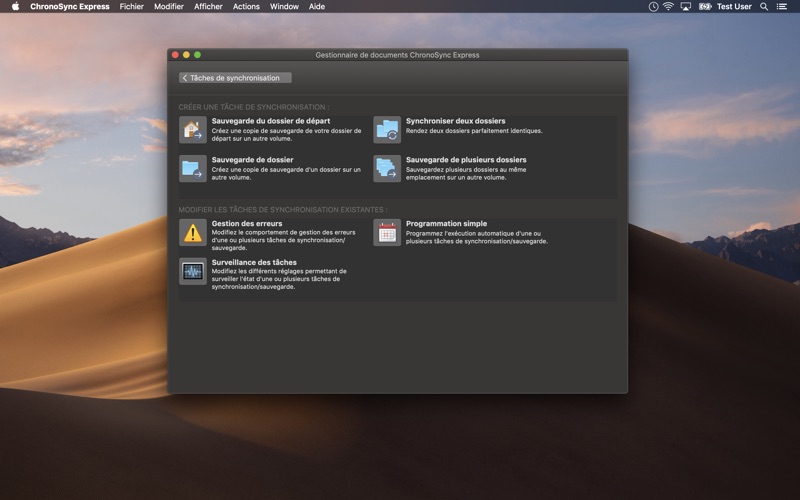Open the ChronoSync Express application menu
This screenshot has width=800, height=500.
pyautogui.click(x=70, y=7)
